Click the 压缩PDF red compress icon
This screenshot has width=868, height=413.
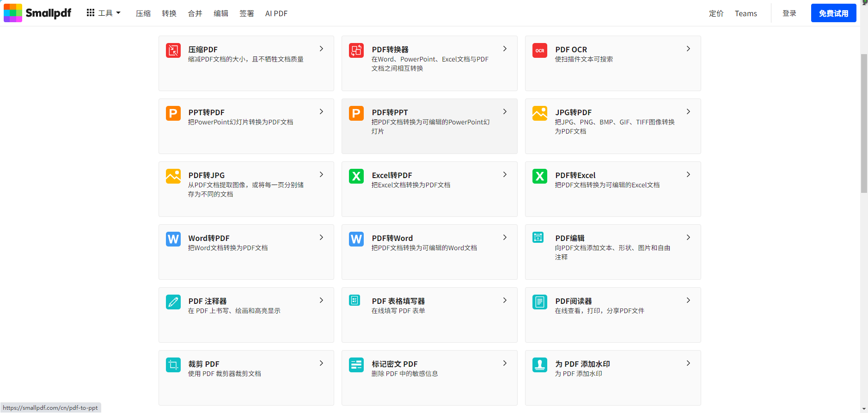pos(173,50)
